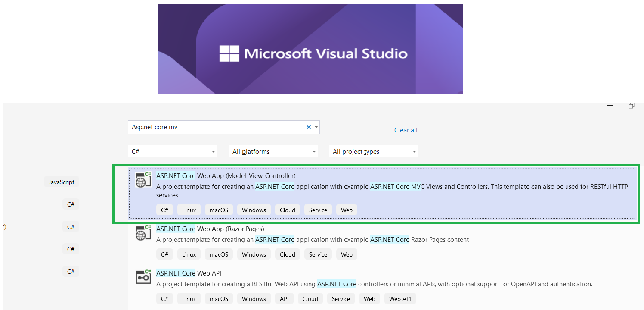Viewport: 644px width, 310px height.
Task: Click the Cloud tag on the Web API template
Action: pos(310,299)
